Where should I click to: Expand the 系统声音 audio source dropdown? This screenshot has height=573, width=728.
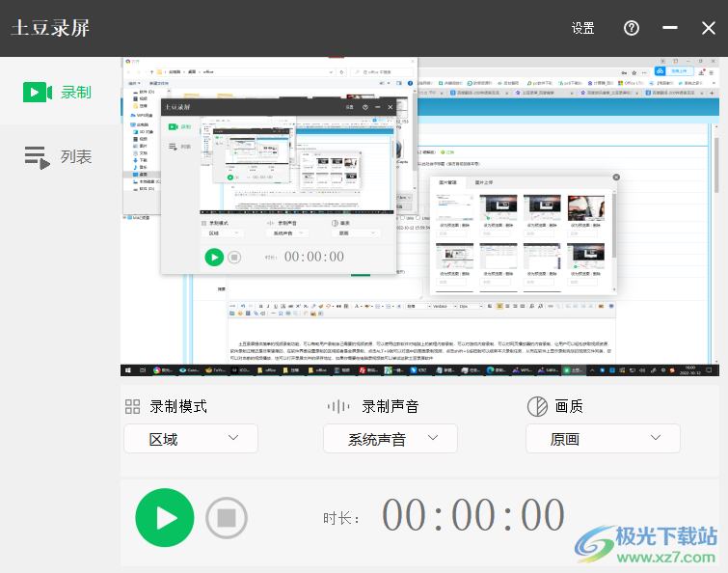(391, 438)
